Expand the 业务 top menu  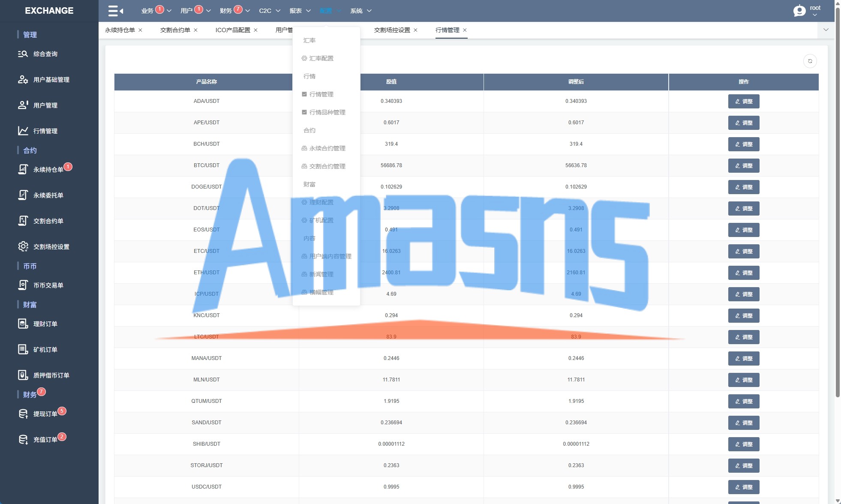(x=156, y=11)
